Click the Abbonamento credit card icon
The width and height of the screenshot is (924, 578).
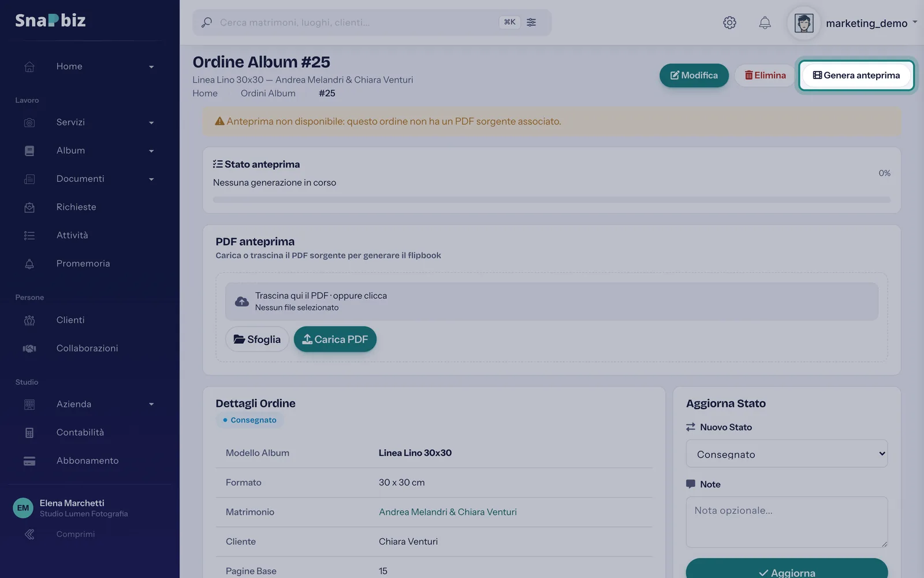click(29, 461)
